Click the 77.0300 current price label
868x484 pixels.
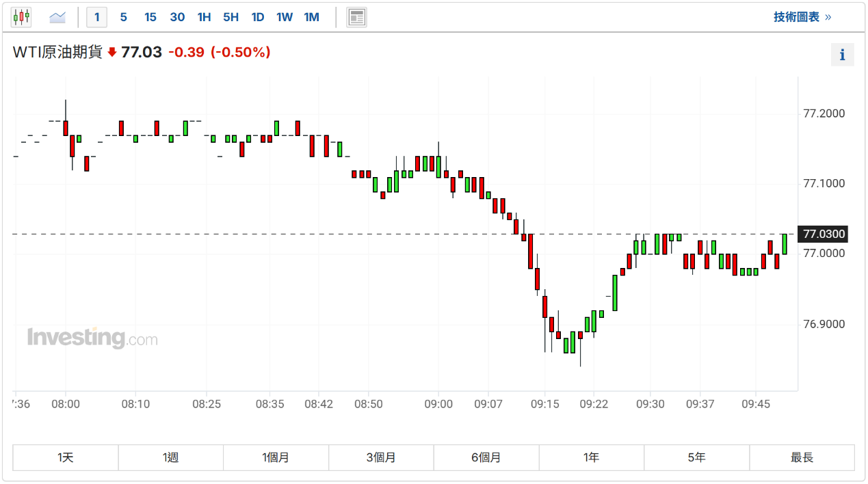tap(824, 234)
